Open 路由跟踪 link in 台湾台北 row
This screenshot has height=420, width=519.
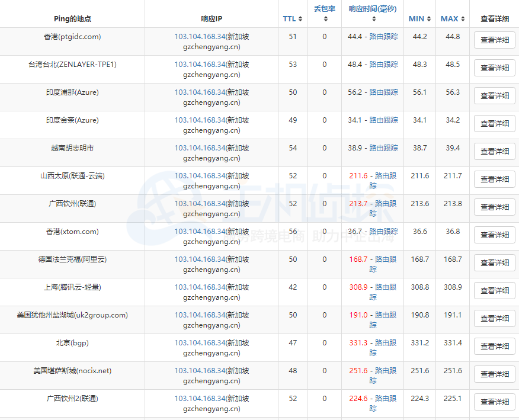click(384, 64)
